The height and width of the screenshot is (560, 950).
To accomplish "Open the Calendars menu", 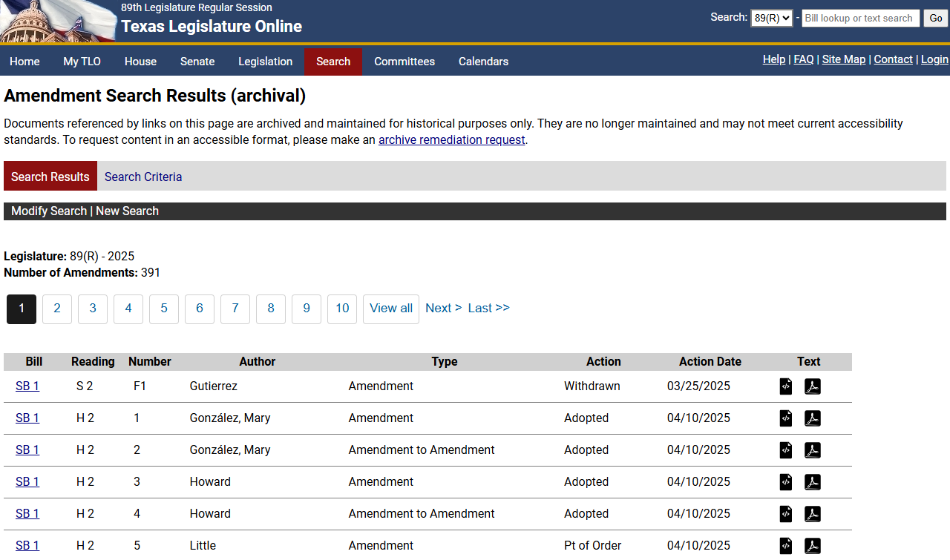I will click(x=483, y=62).
